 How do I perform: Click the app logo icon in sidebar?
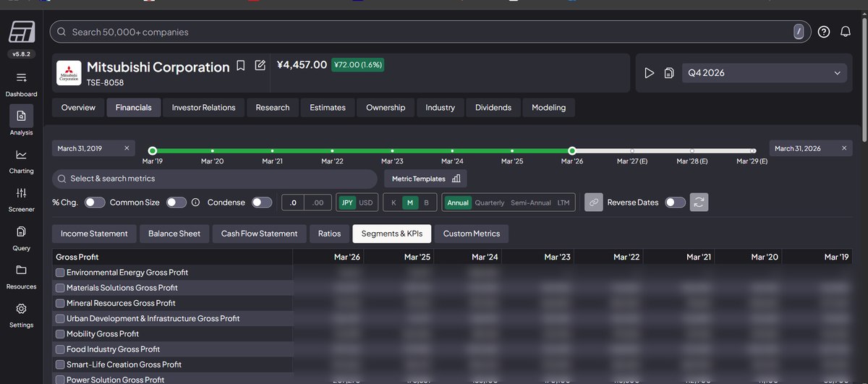21,33
